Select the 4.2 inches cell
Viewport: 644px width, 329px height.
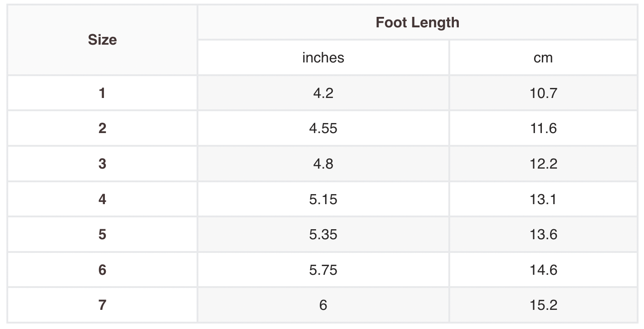(323, 93)
